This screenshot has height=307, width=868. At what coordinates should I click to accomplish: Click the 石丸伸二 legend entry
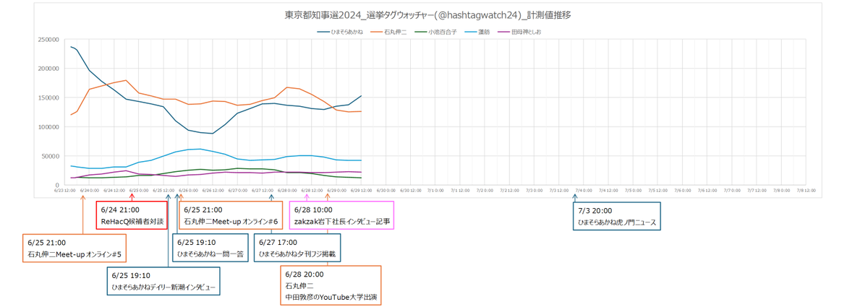[388, 32]
